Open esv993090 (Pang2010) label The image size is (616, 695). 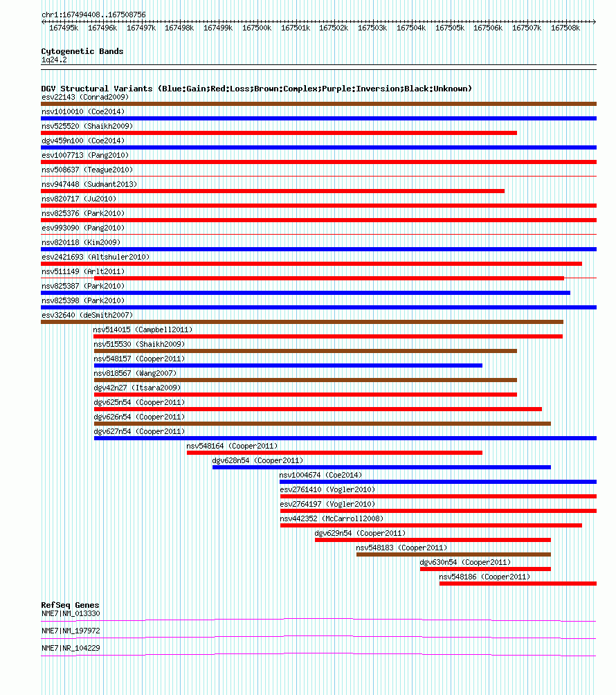click(83, 228)
